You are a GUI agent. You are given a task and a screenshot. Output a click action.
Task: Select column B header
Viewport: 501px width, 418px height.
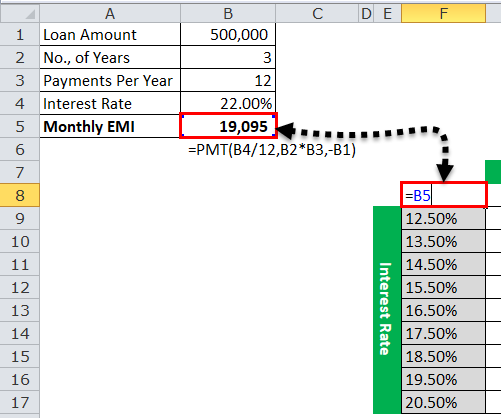[x=228, y=14]
